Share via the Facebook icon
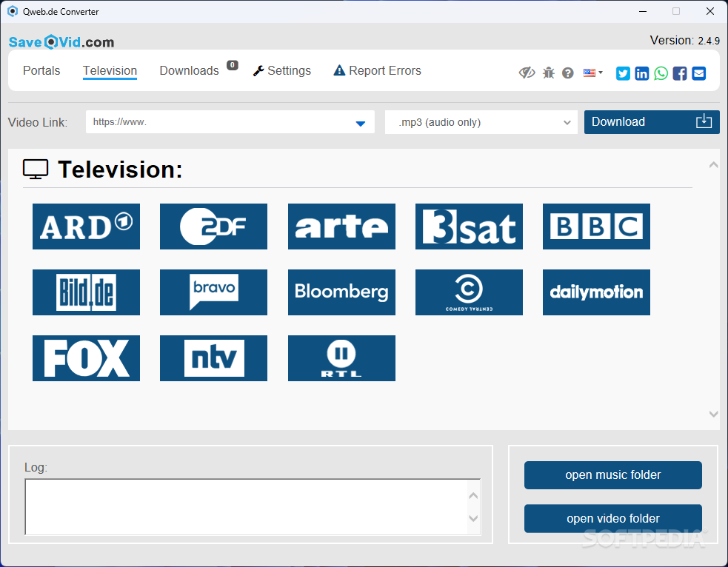Viewport: 728px width, 567px height. [680, 73]
